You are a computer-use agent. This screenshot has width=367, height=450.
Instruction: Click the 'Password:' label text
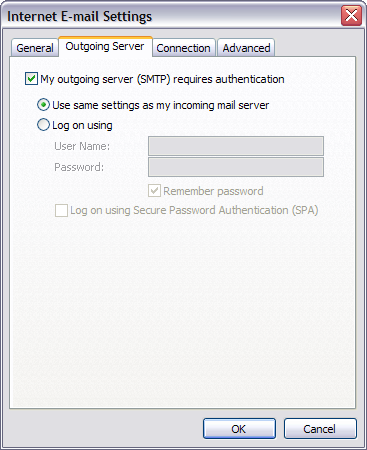[79, 167]
